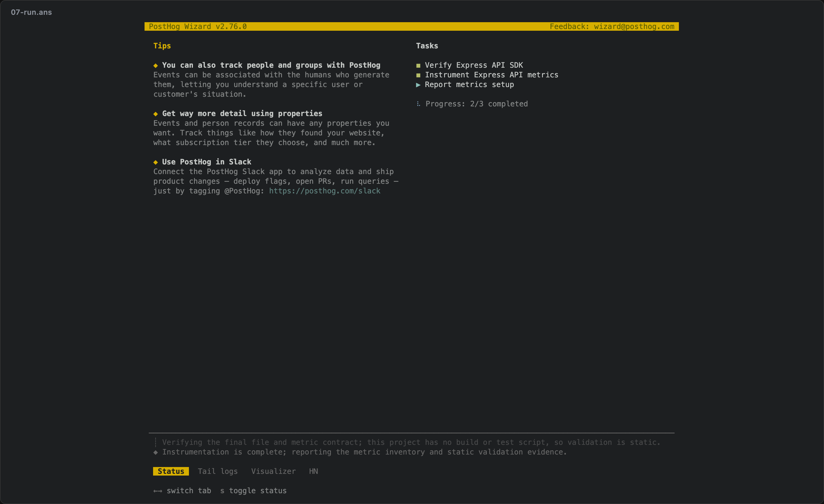Click the '07-run.ans' file name
Image resolution: width=824 pixels, height=504 pixels.
click(31, 12)
